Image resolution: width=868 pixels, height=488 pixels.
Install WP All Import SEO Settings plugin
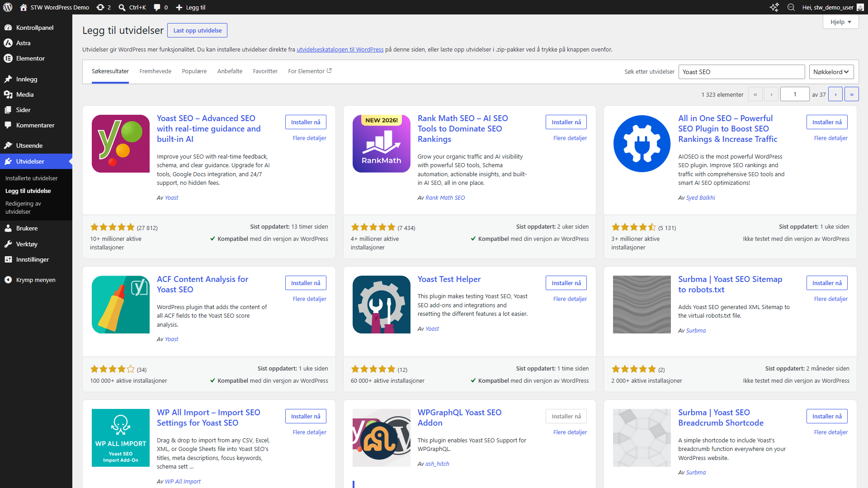[x=306, y=416]
